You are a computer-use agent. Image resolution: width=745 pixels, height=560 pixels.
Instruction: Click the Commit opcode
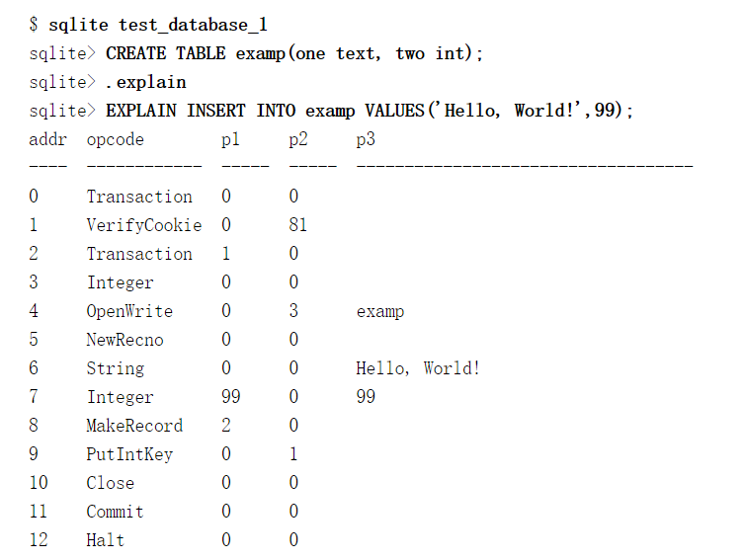coord(115,512)
